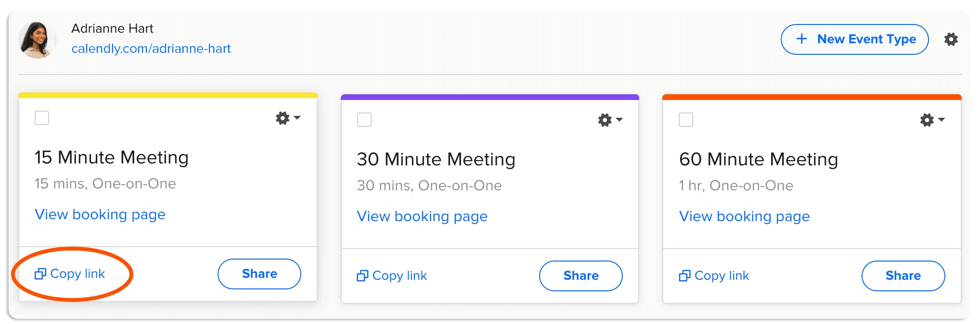Select the 60 Minute Meeting checkbox

click(x=686, y=120)
